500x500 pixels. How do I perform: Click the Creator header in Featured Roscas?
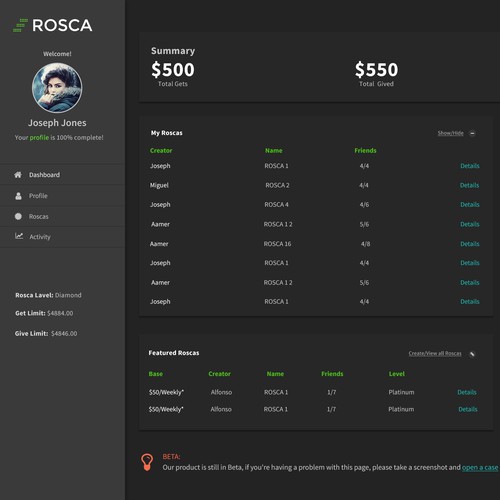pos(219,374)
